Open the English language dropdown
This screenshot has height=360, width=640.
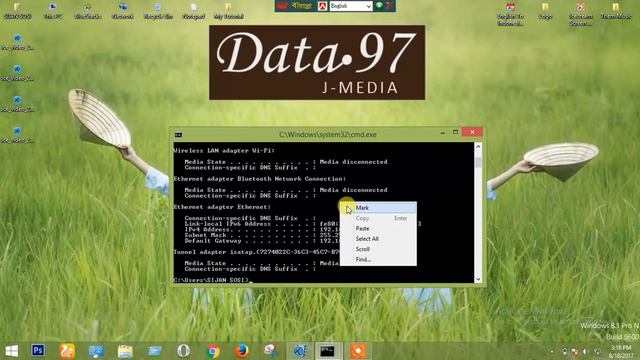(x=351, y=6)
